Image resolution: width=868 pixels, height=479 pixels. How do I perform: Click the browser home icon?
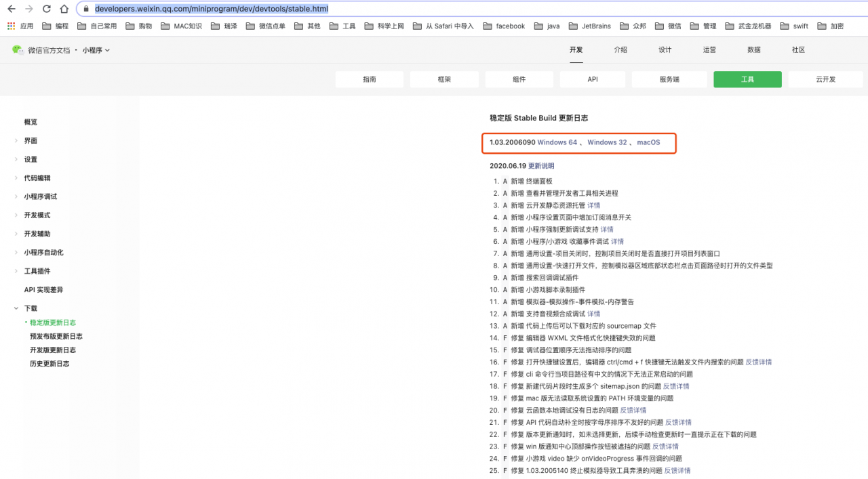64,9
